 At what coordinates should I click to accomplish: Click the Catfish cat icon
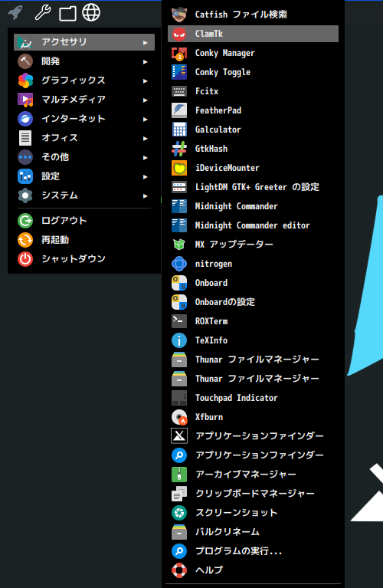[x=179, y=15]
